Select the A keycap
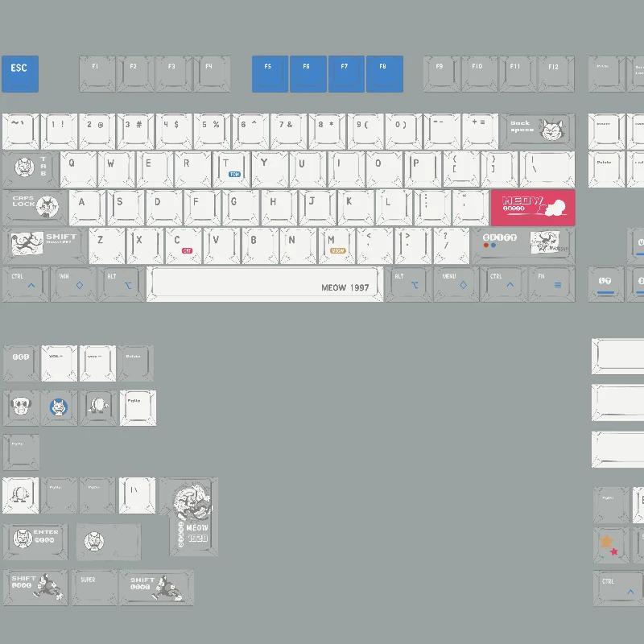 coord(88,208)
